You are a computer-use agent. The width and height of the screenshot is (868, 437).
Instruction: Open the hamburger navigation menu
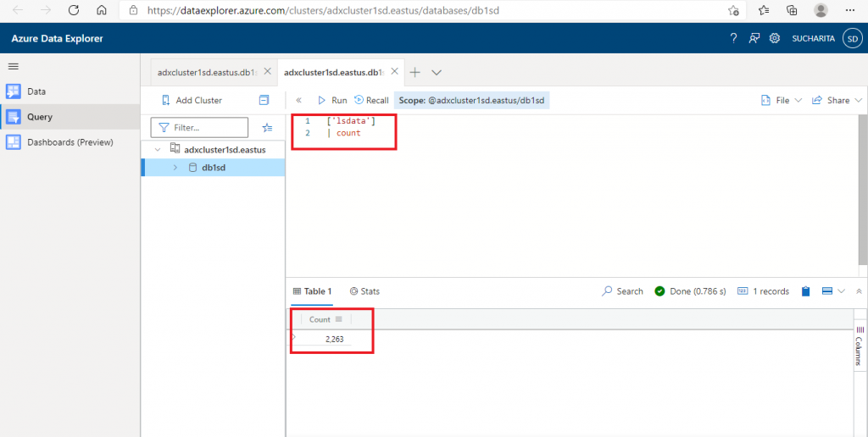tap(14, 66)
